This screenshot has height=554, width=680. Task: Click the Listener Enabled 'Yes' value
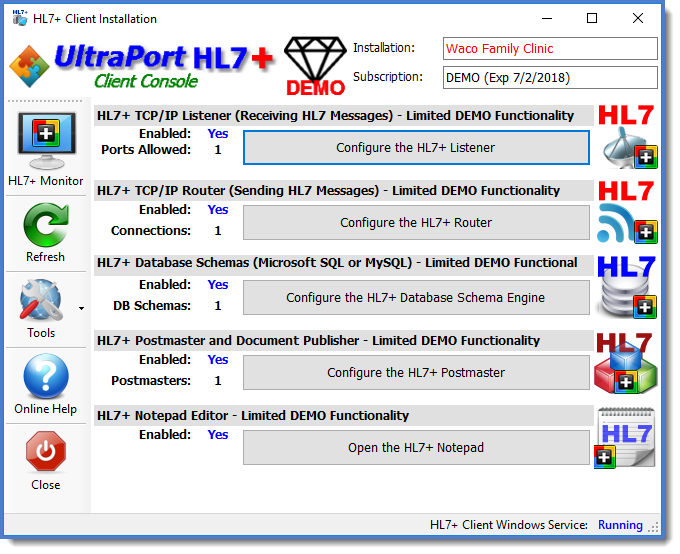pyautogui.click(x=218, y=133)
